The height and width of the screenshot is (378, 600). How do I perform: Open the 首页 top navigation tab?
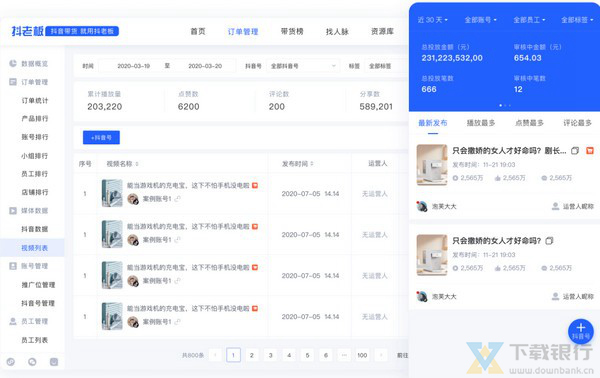(198, 31)
